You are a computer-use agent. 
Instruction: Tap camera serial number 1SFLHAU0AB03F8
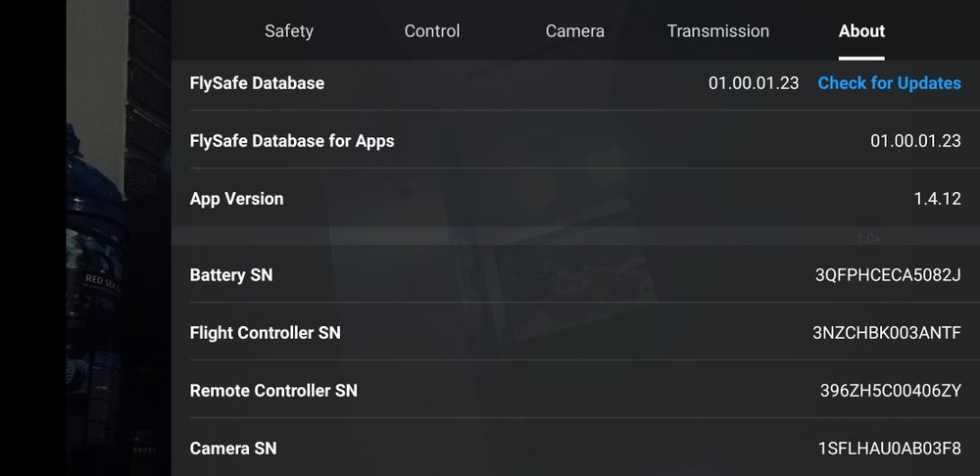tap(890, 449)
